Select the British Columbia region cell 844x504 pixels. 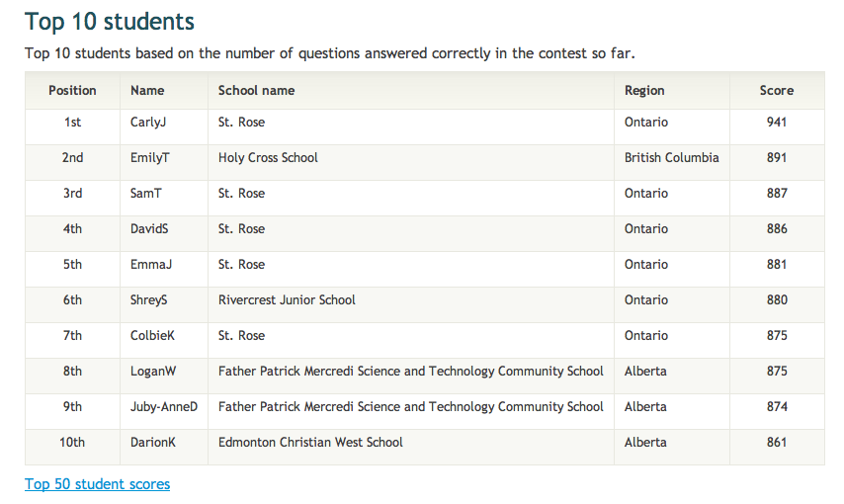pyautogui.click(x=671, y=158)
